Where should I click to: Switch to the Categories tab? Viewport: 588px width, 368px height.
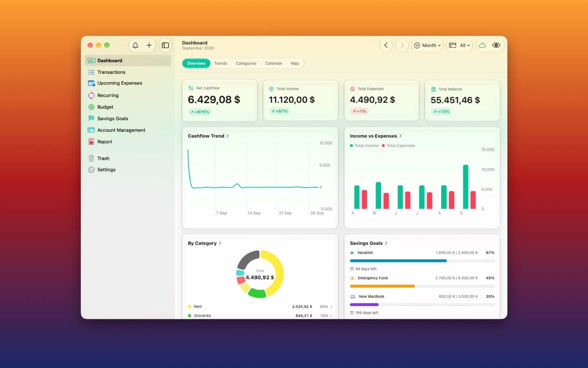point(246,63)
